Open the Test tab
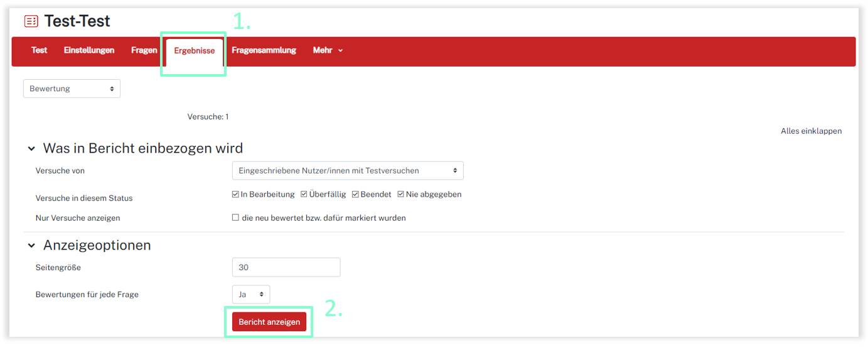This screenshot has width=868, height=350. 39,50
